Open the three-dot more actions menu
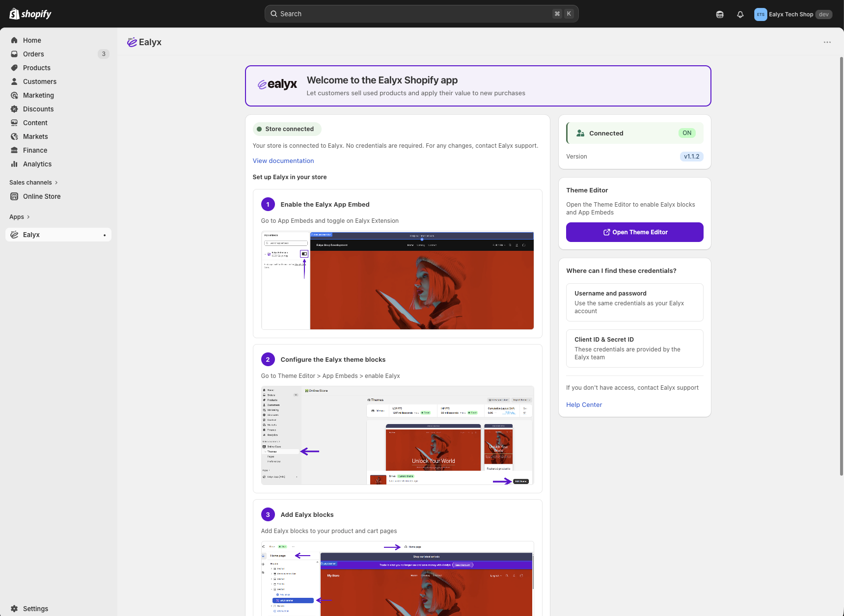This screenshot has width=844, height=616. click(827, 42)
